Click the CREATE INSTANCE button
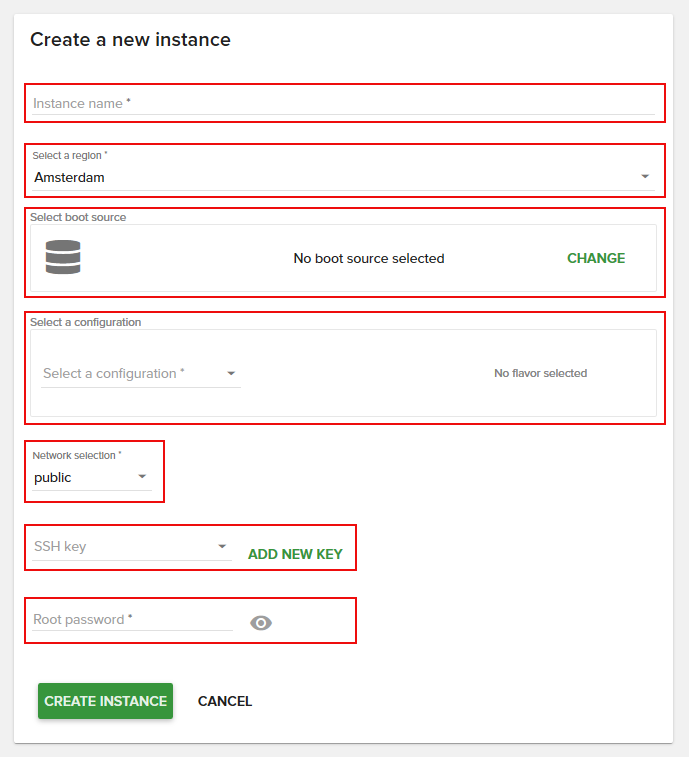 point(105,701)
